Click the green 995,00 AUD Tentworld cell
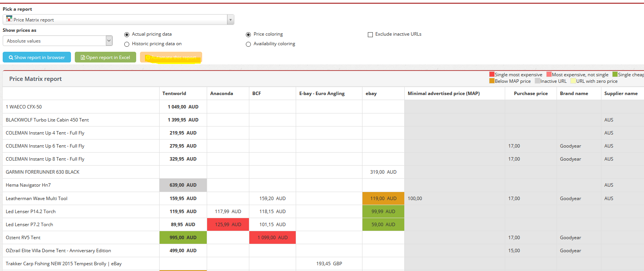Image resolution: width=644 pixels, height=271 pixels. (x=183, y=238)
